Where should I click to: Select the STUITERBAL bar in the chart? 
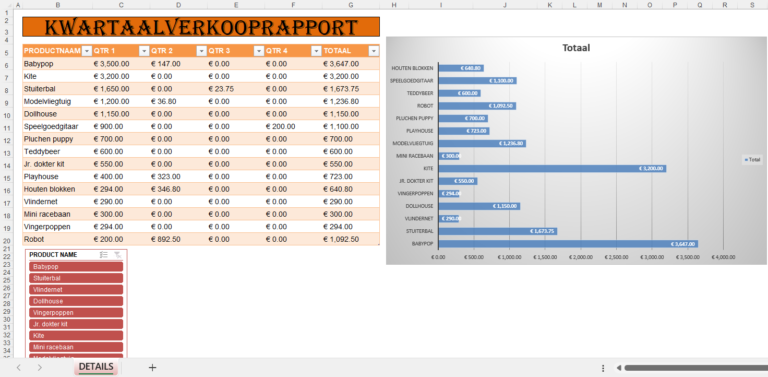coord(498,231)
